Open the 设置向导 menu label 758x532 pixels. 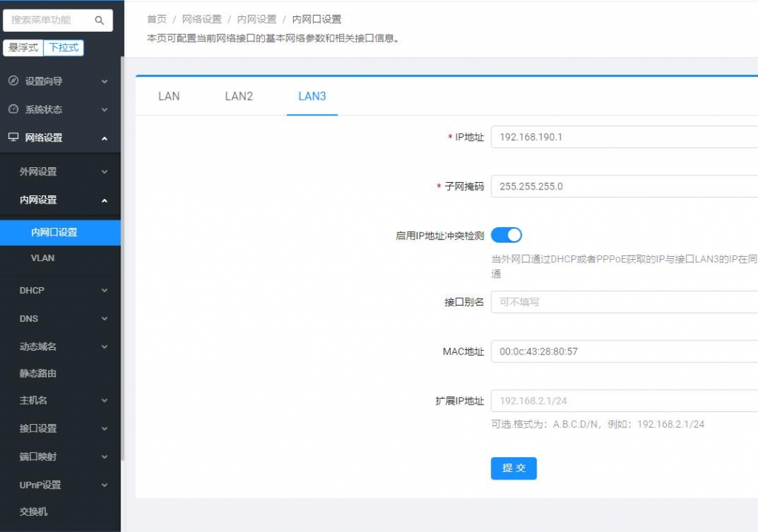click(44, 81)
